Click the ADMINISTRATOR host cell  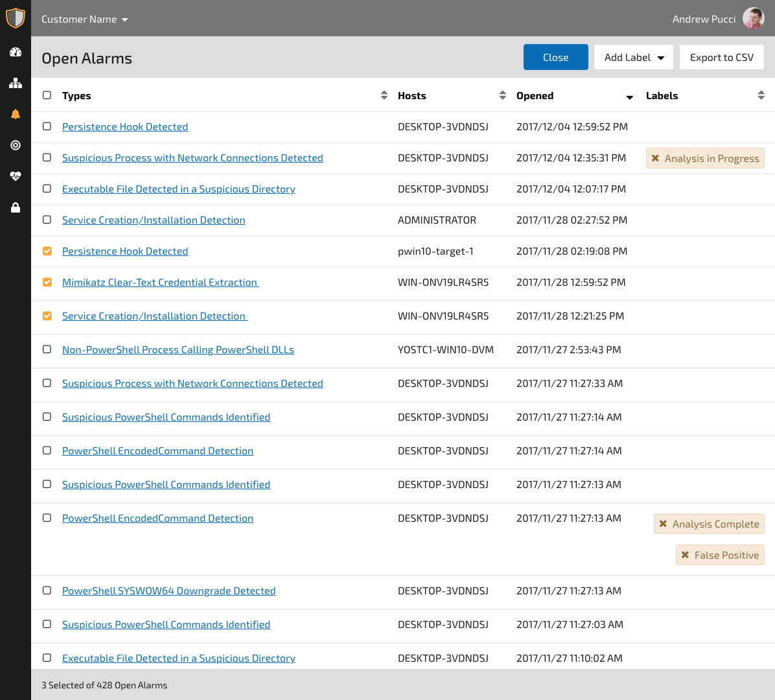click(437, 220)
